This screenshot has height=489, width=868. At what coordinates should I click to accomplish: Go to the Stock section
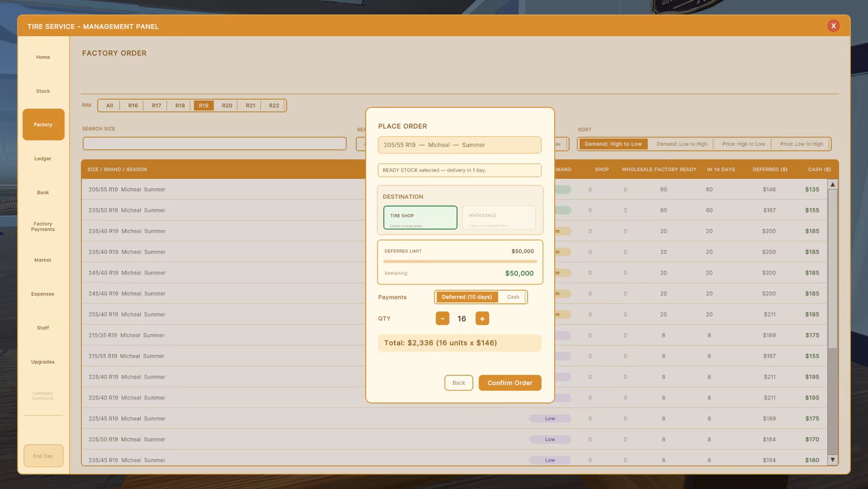(x=43, y=91)
